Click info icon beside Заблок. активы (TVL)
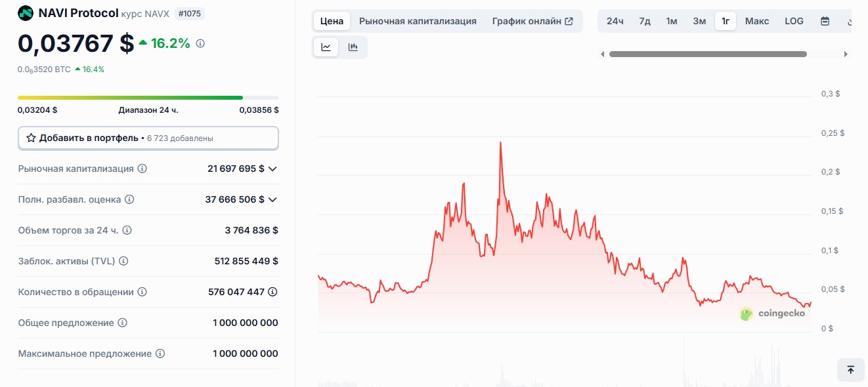This screenshot has width=868, height=387. (x=123, y=261)
